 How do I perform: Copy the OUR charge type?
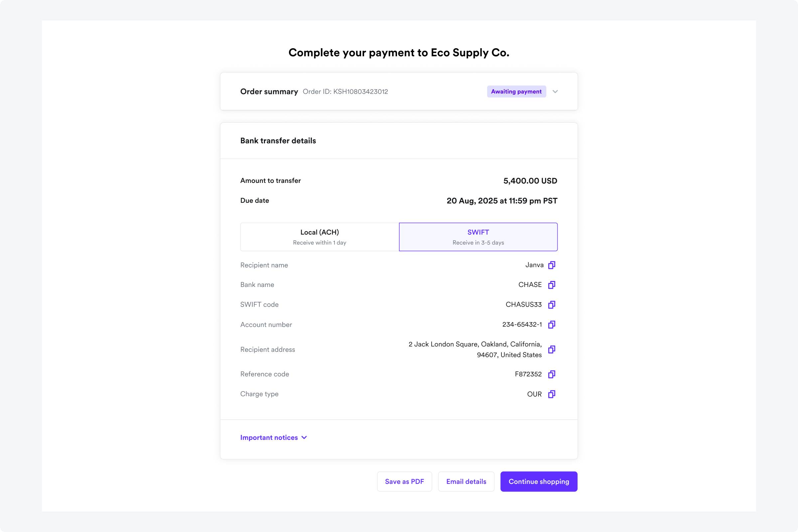click(551, 394)
